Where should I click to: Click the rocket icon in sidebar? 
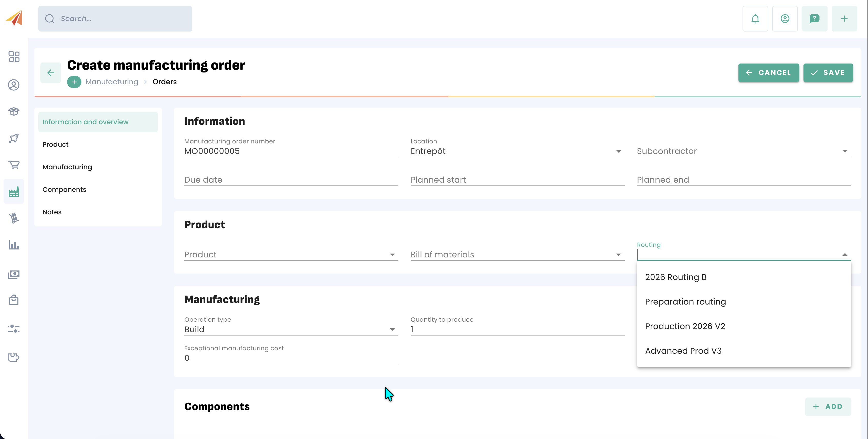[x=14, y=138]
